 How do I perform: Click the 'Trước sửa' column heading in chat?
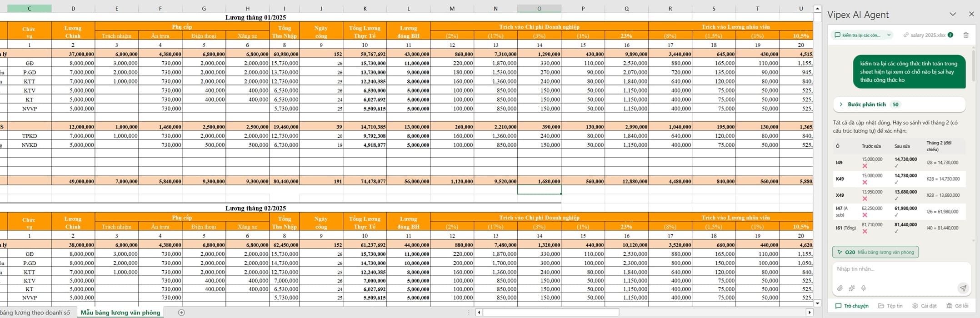coord(870,146)
